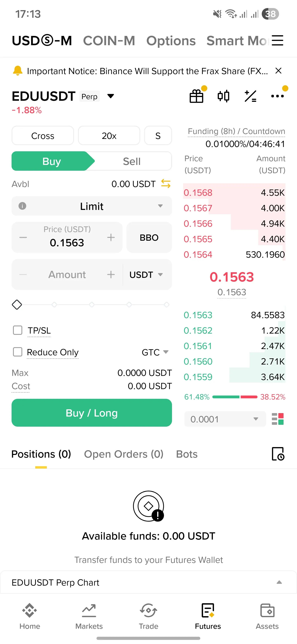Open the order history icon
This screenshot has height=644, width=297.
(278, 454)
